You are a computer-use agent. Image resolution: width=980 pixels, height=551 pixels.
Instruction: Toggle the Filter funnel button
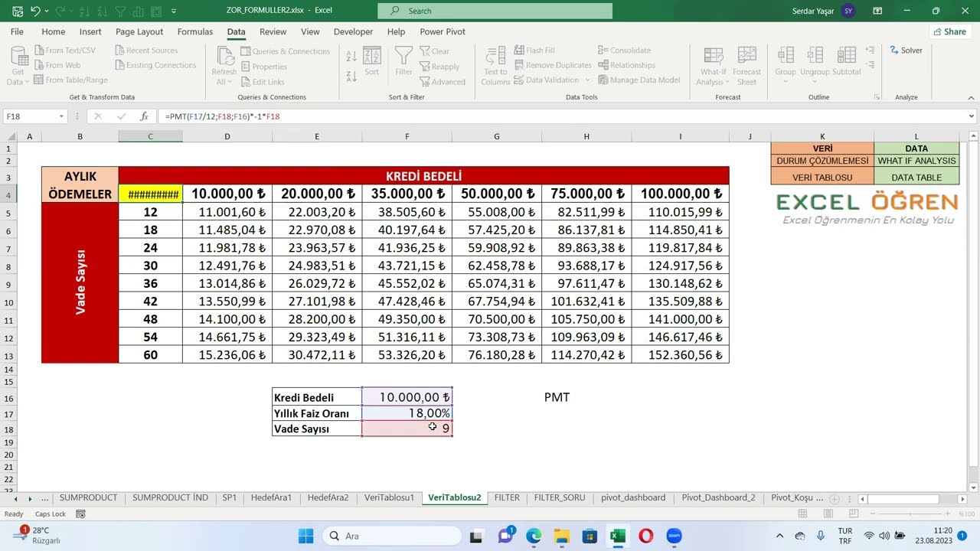403,61
